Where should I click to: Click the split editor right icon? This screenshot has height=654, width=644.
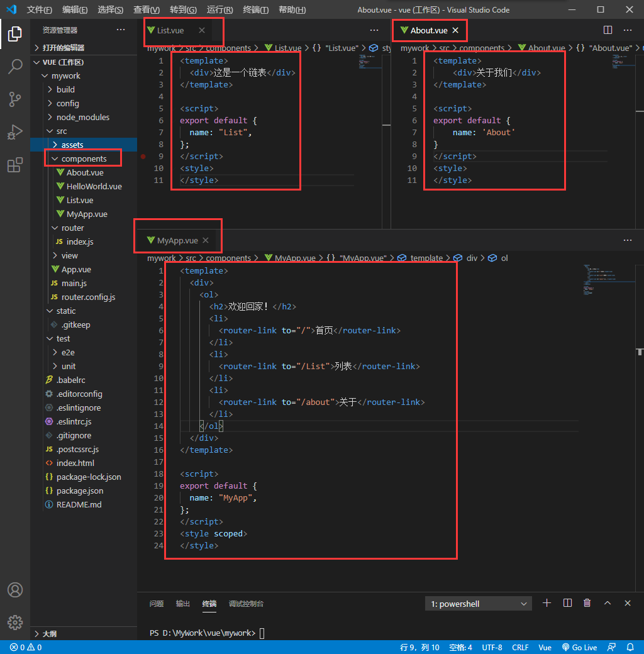[x=608, y=30]
